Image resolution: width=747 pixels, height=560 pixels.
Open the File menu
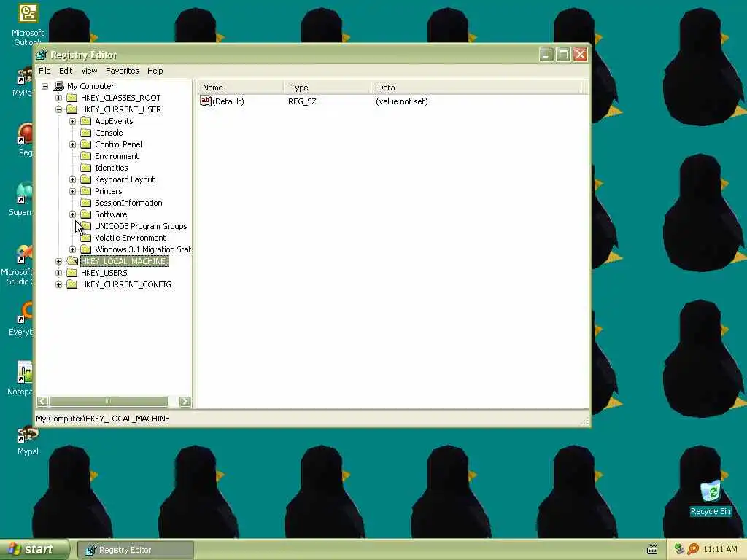[44, 71]
